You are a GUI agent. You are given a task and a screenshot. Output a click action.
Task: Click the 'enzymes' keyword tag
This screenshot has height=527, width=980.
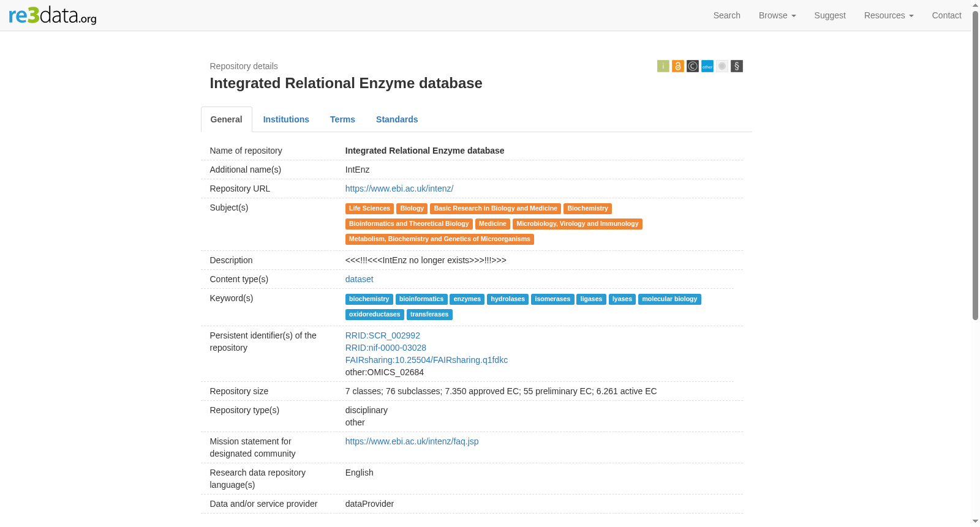pos(467,299)
